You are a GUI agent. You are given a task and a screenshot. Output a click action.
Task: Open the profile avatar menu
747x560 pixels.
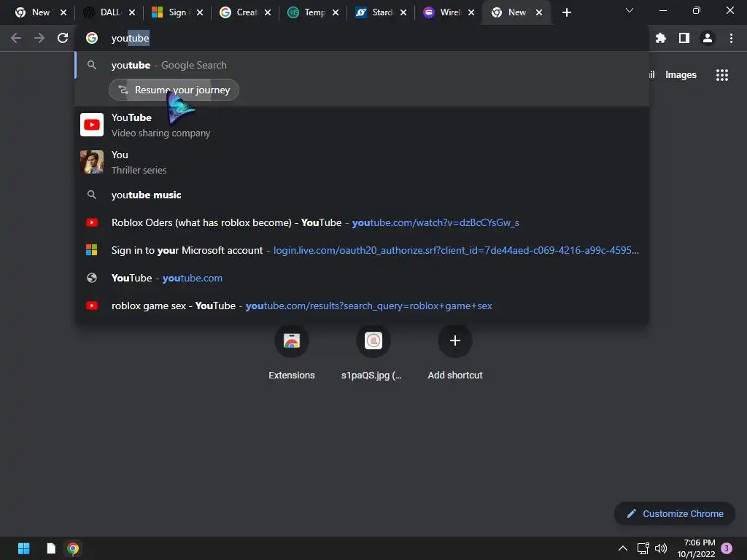pos(708,38)
